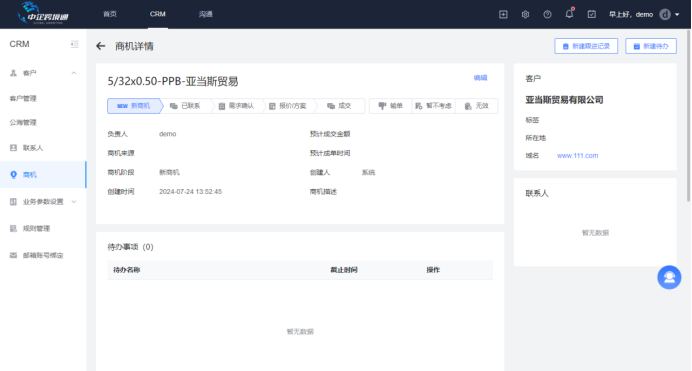Image resolution: width=692 pixels, height=371 pixels.
Task: Click the page vertical scrollbar
Action: (x=689, y=115)
